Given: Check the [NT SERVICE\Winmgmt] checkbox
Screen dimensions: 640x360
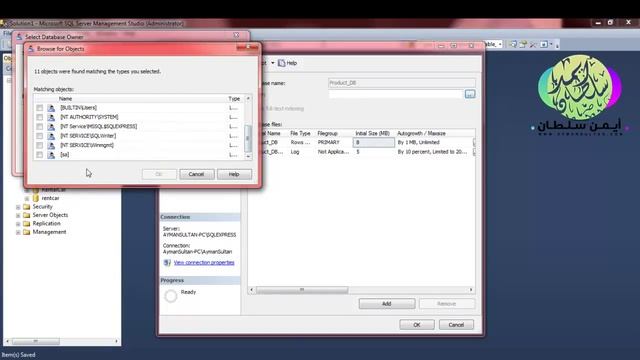Looking at the screenshot, I should pyautogui.click(x=40, y=146).
